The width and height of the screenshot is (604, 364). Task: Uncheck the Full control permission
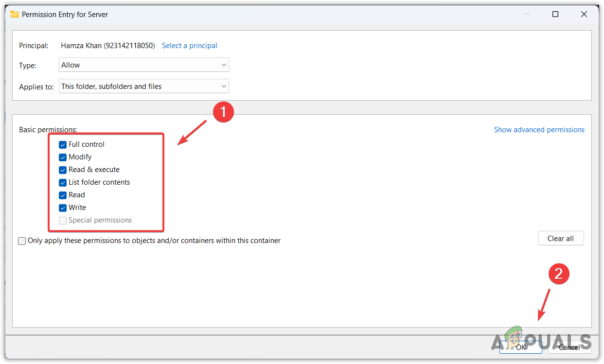pos(62,144)
